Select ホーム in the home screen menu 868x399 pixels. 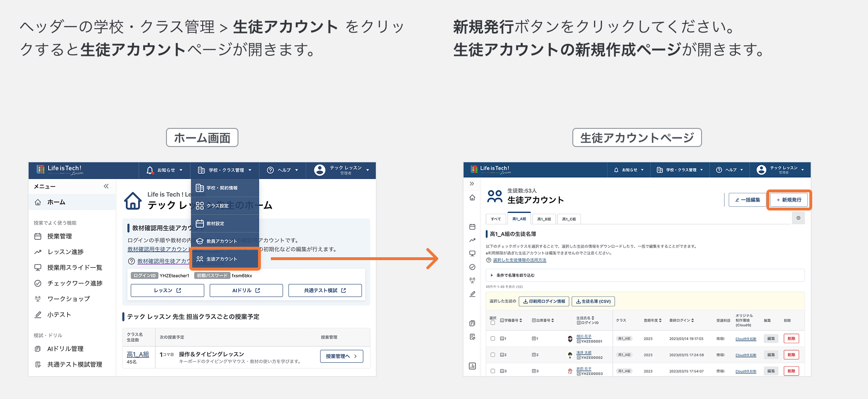tap(72, 202)
